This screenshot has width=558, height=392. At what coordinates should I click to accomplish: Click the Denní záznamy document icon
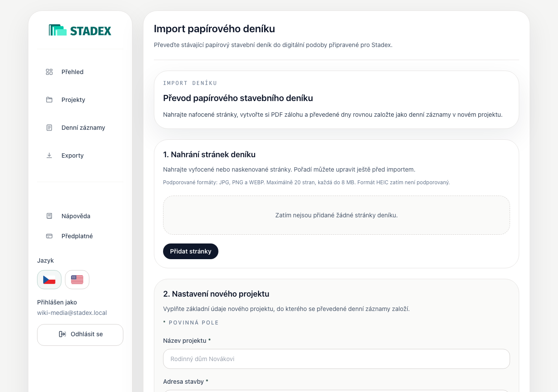49,128
